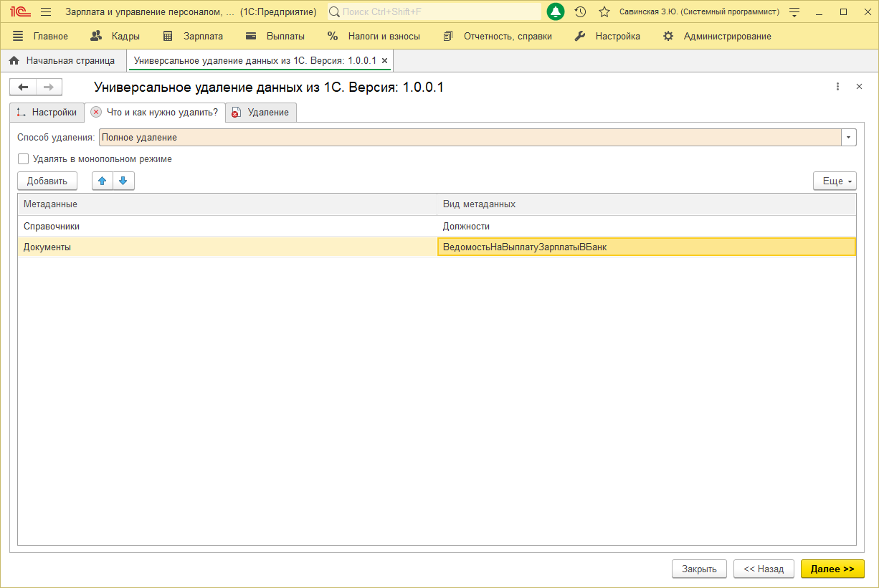Image resolution: width=879 pixels, height=588 pixels.
Task: Move row down with blue arrow
Action: (x=123, y=181)
